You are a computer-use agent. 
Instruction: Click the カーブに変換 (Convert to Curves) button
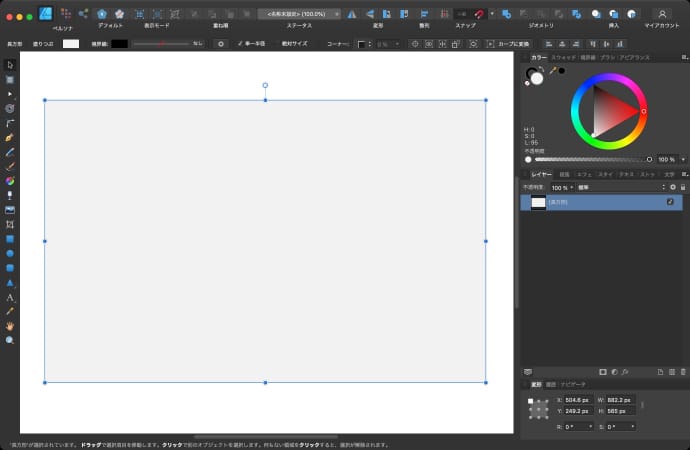point(508,44)
